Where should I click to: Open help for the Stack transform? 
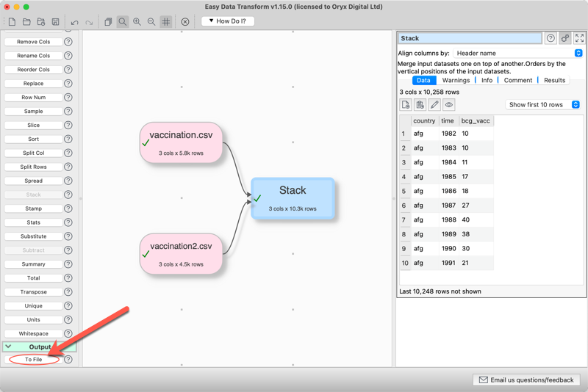click(551, 38)
